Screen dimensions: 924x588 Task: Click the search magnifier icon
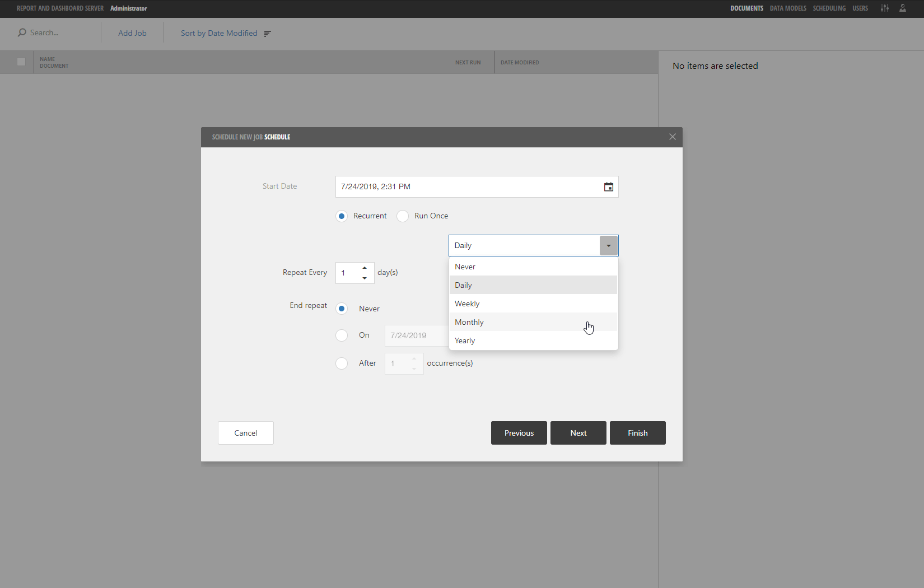[22, 32]
